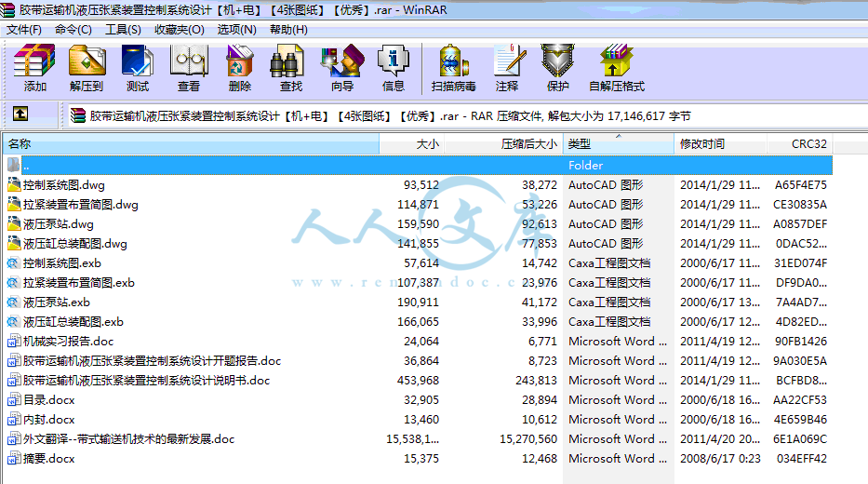Click size value 190,911
Viewport: 868px width, 484px height.
point(418,302)
